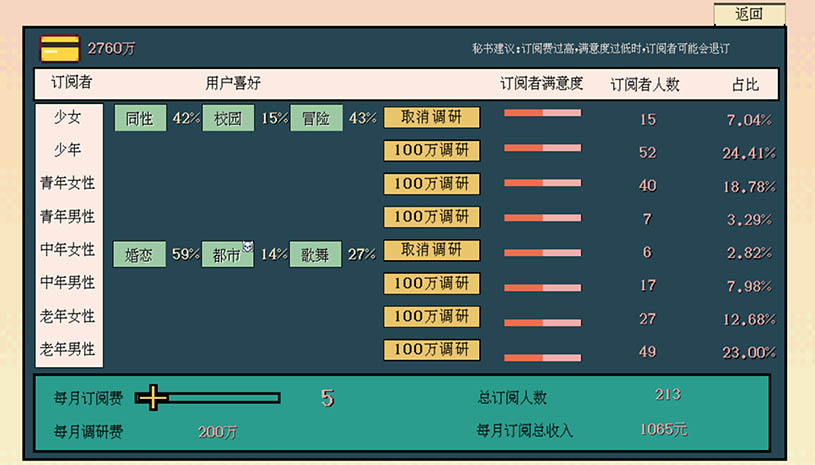The height and width of the screenshot is (465, 815).
Task: Start 100万 survey for 老年男性 row
Action: [x=431, y=350]
